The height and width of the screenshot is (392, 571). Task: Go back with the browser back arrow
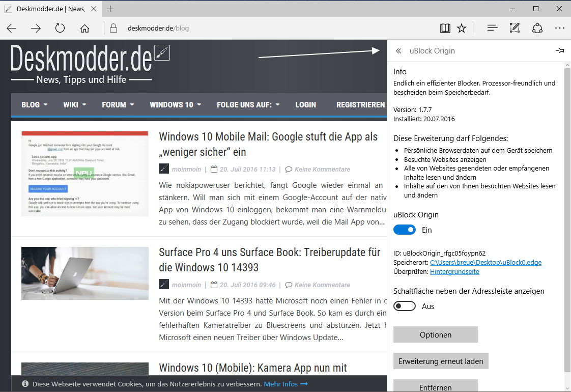[12, 29]
